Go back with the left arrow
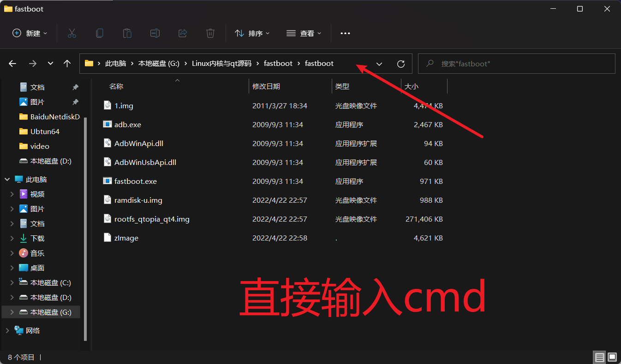 pyautogui.click(x=12, y=64)
